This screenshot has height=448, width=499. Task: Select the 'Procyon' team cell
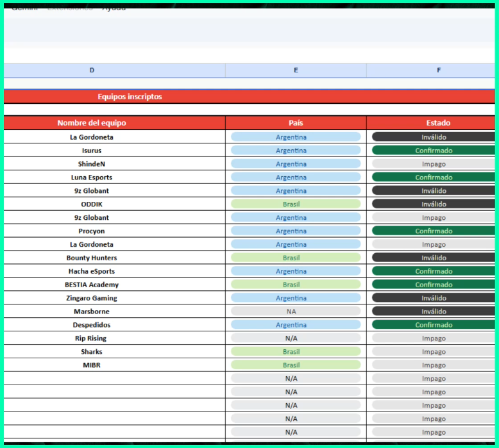pos(115,231)
